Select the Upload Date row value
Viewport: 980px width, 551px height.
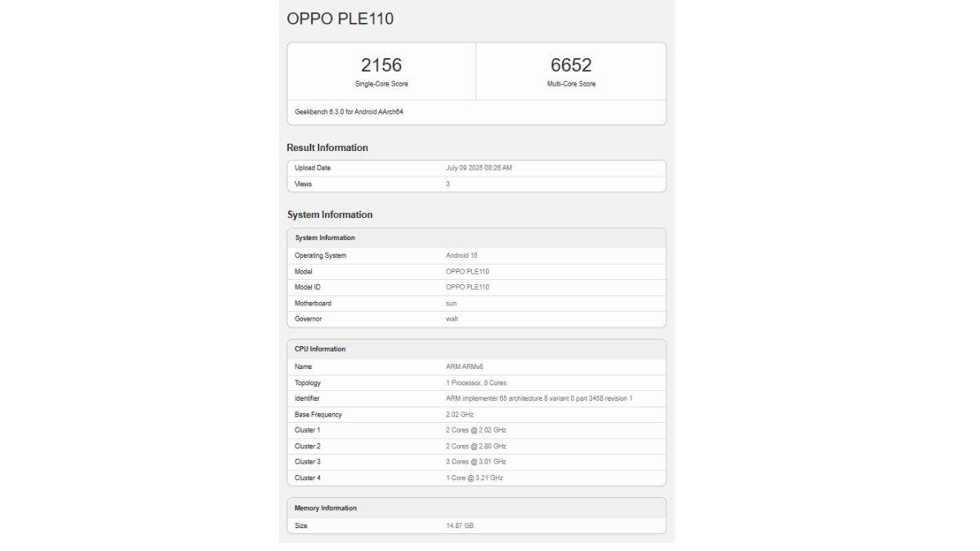(x=479, y=168)
